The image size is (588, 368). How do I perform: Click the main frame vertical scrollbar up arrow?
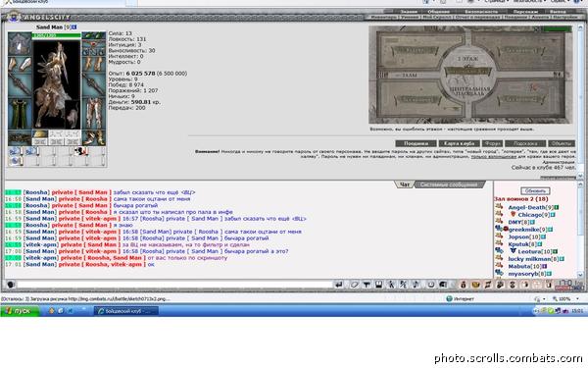[580, 27]
